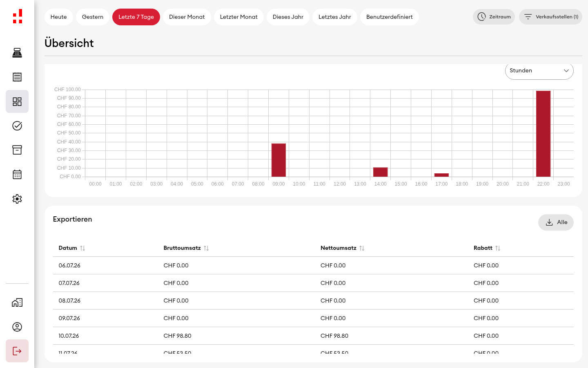Select the Gestern tab
The image size is (588, 368).
[93, 17]
